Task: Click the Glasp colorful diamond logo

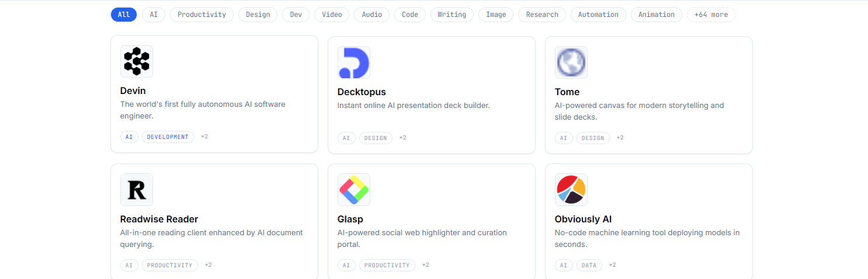Action: click(x=354, y=190)
